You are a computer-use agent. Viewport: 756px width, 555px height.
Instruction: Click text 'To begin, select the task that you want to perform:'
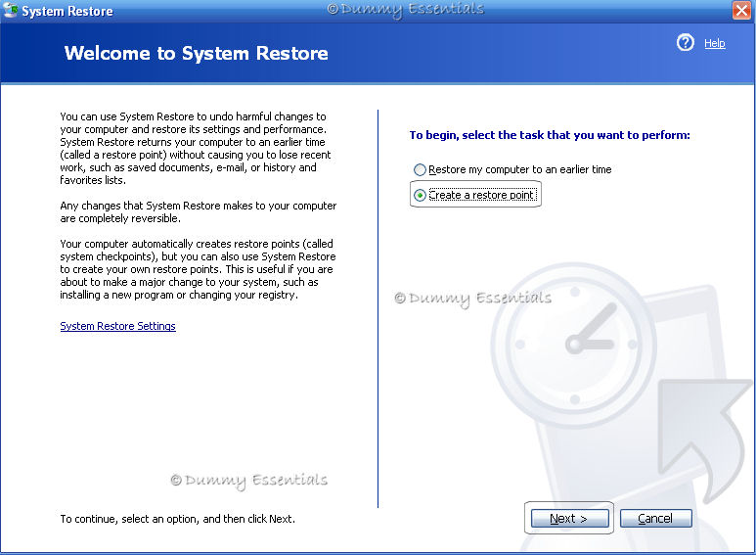(x=550, y=135)
